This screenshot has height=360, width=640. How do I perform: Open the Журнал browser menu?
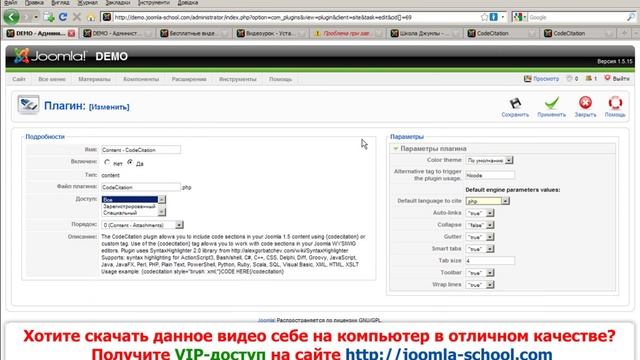click(88, 3)
